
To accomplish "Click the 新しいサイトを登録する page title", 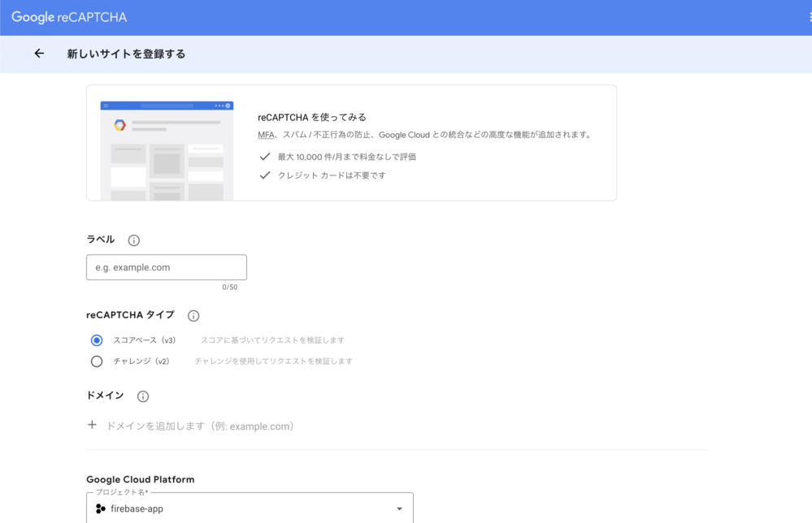I will [126, 54].
